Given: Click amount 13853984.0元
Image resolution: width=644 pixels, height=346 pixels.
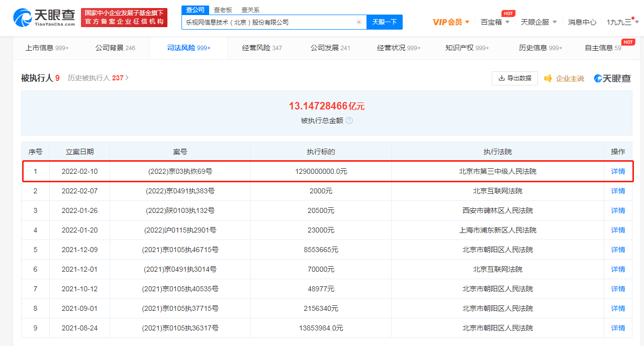Looking at the screenshot, I should (x=321, y=328).
